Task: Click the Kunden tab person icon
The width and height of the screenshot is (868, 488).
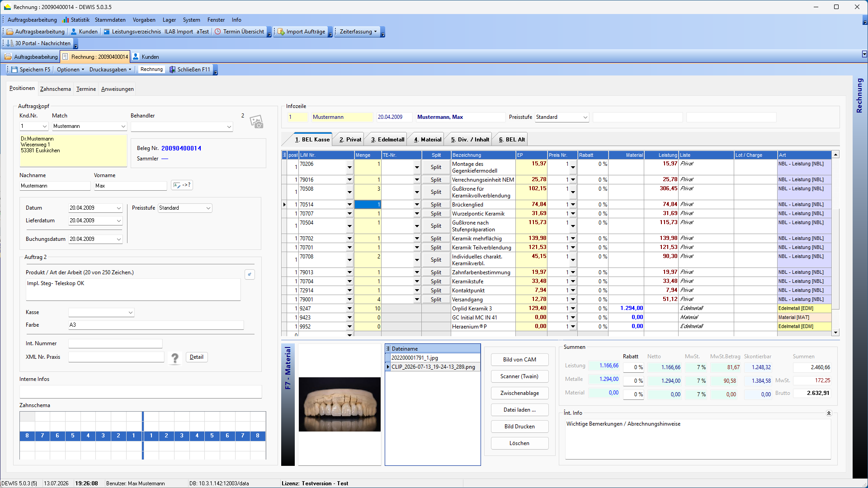Action: [136, 57]
